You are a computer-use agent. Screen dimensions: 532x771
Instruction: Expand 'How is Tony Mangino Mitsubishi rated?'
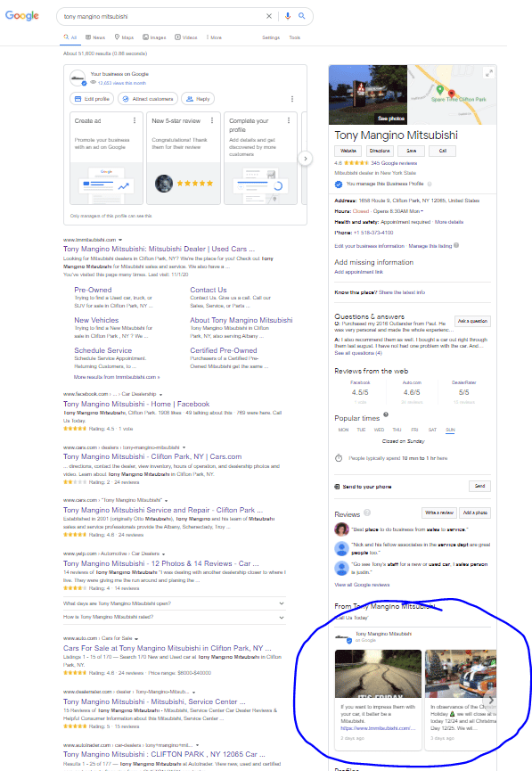(x=175, y=617)
